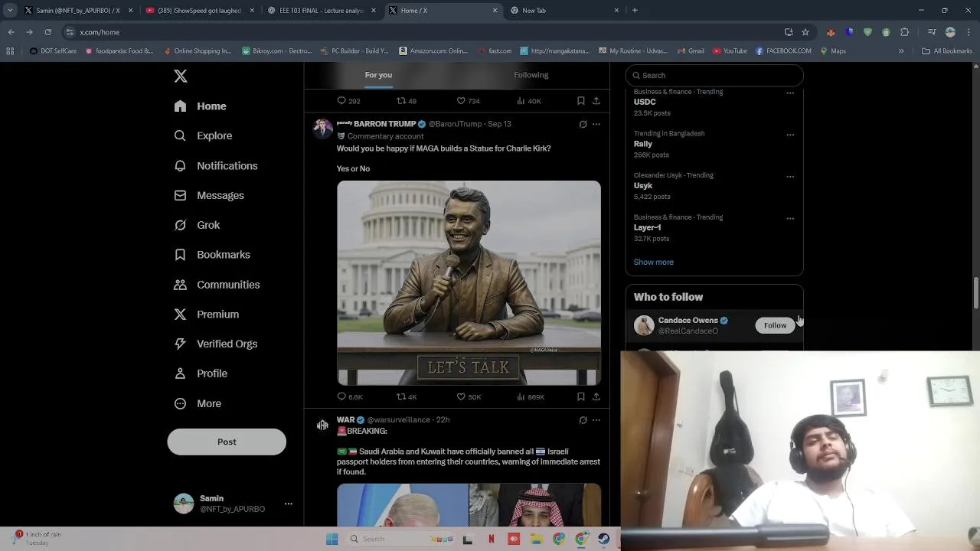Open the Usyk trending topic
Viewport: 980px width, 551px height.
(643, 185)
